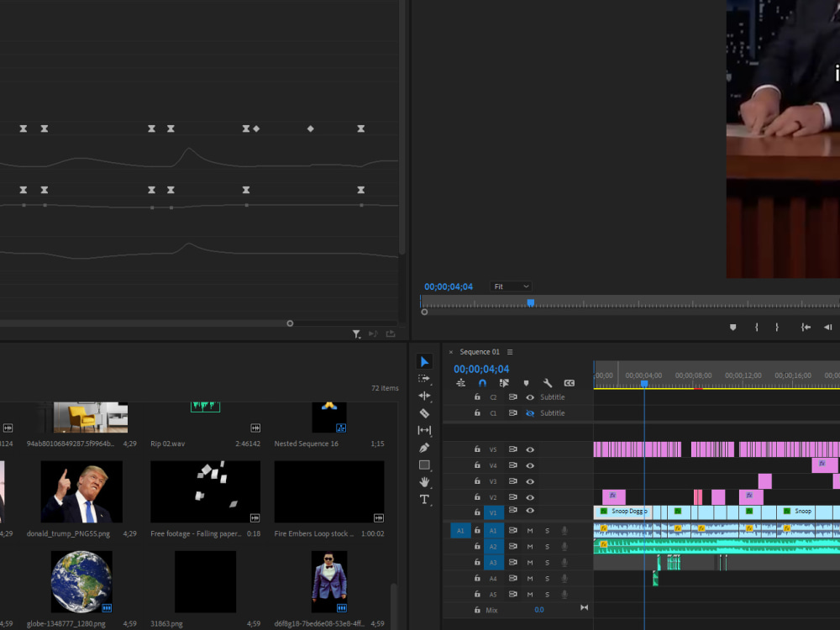This screenshot has width=840, height=630.
Task: Click Effect Controls export preset icon
Action: tap(391, 333)
